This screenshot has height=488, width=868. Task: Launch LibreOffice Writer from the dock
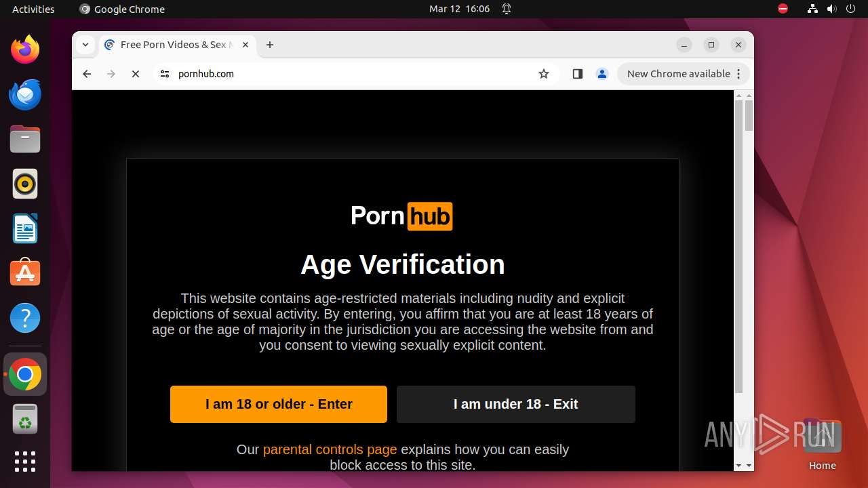coord(25,228)
